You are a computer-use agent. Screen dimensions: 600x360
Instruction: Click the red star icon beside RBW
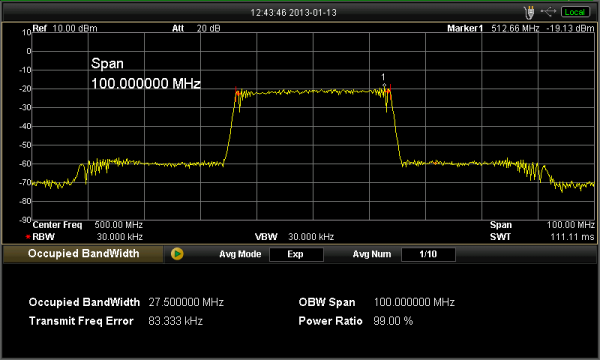click(28, 237)
